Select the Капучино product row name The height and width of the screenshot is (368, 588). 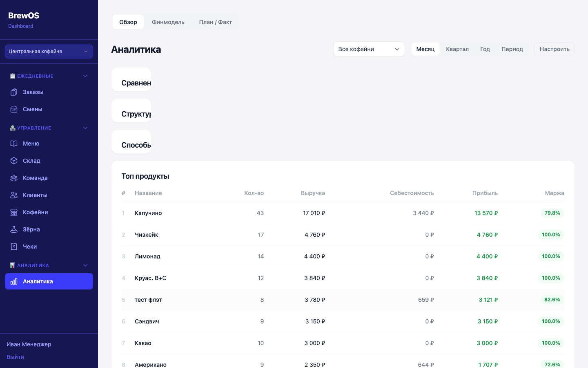pos(148,213)
